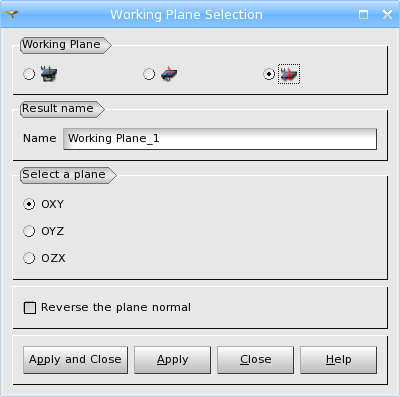Select the first Working Plane radio button
The image size is (400, 397).
29,74
